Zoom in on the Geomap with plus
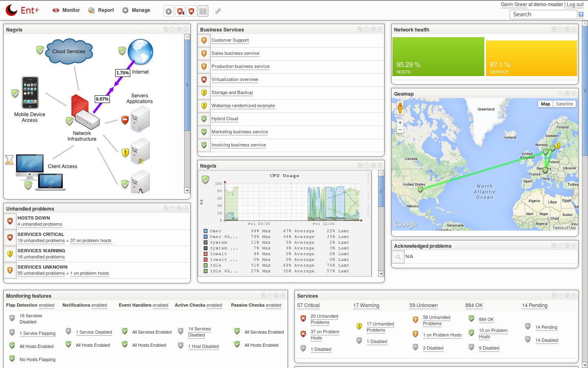Viewport: 588px width, 368px height. (x=400, y=123)
